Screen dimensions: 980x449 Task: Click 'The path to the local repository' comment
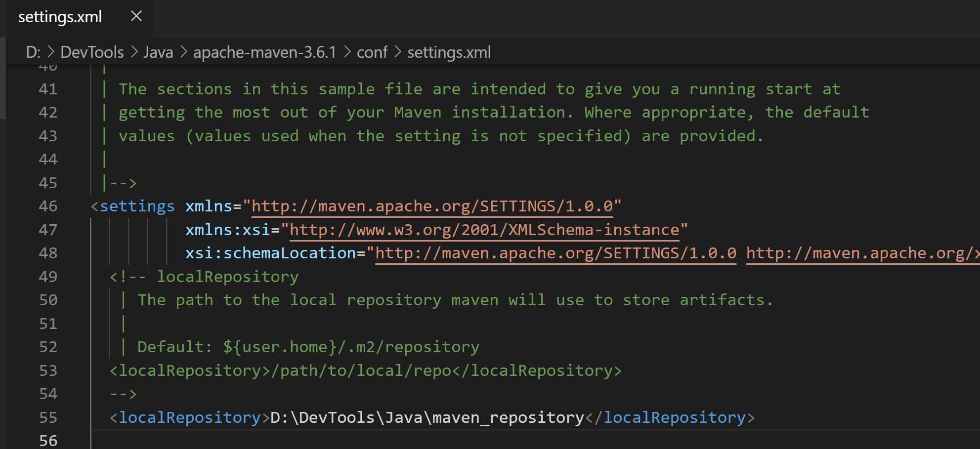(x=290, y=300)
